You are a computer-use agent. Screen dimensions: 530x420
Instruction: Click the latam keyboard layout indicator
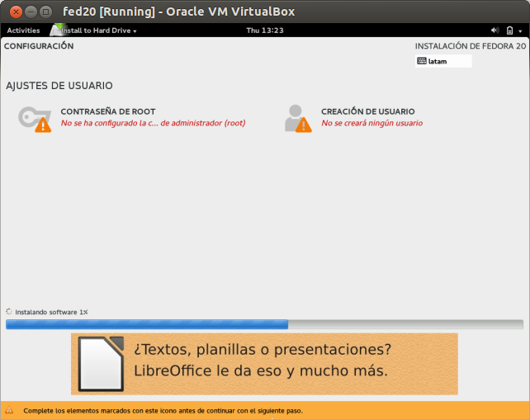click(443, 61)
